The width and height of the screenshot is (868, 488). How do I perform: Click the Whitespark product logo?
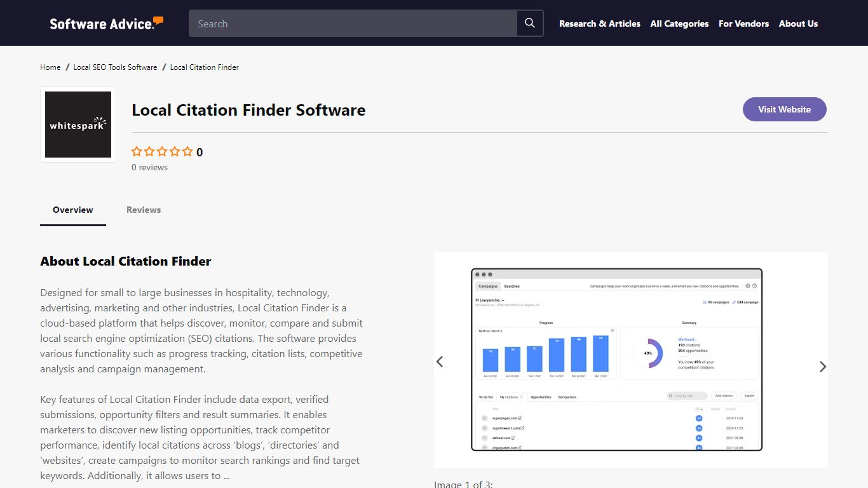click(x=78, y=125)
